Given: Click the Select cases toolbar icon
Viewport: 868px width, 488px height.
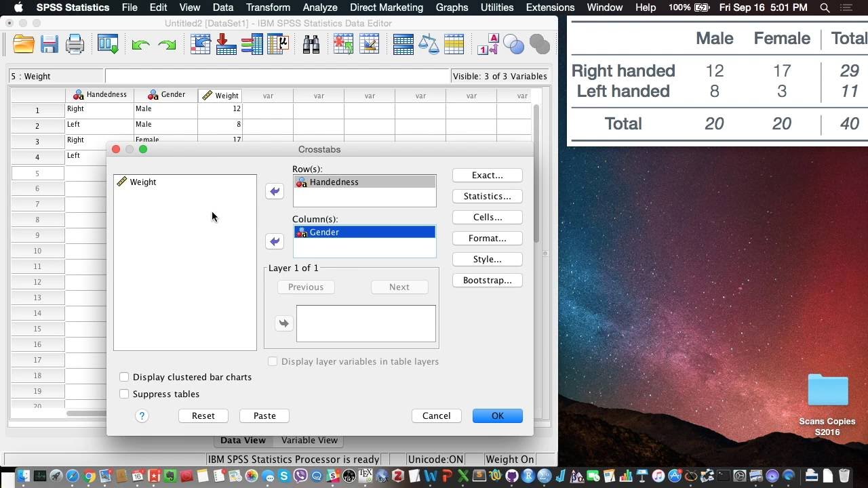Looking at the screenshot, I should click(454, 45).
